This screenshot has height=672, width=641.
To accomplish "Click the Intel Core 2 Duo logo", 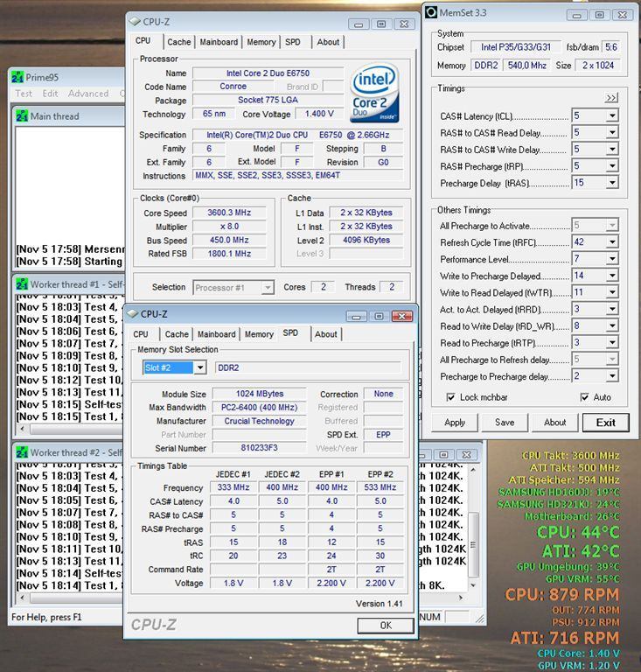I will [374, 93].
